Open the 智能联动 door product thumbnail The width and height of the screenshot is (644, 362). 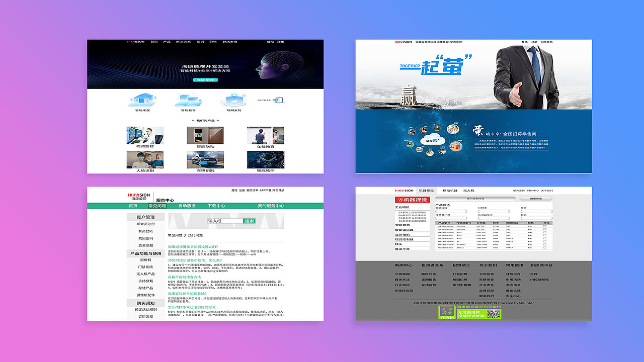click(x=205, y=135)
